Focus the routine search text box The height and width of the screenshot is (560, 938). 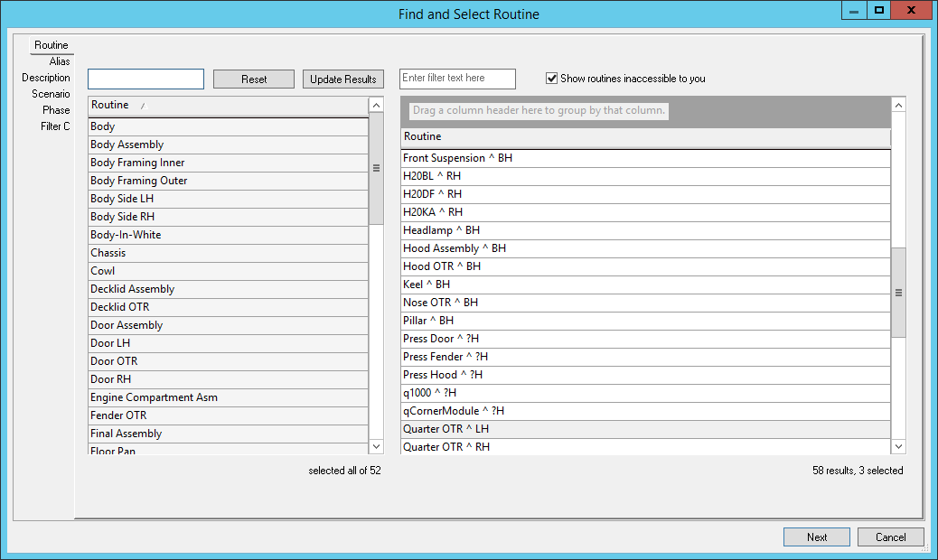tap(145, 79)
